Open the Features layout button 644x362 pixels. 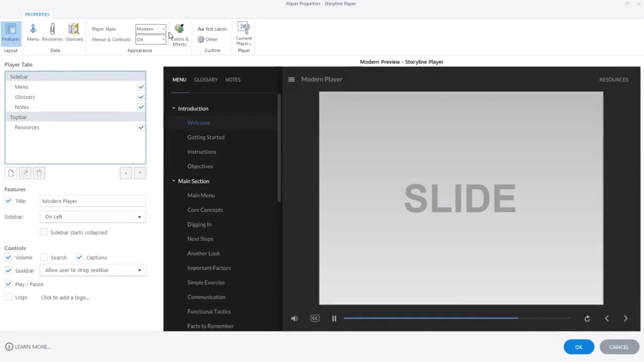pyautogui.click(x=11, y=33)
